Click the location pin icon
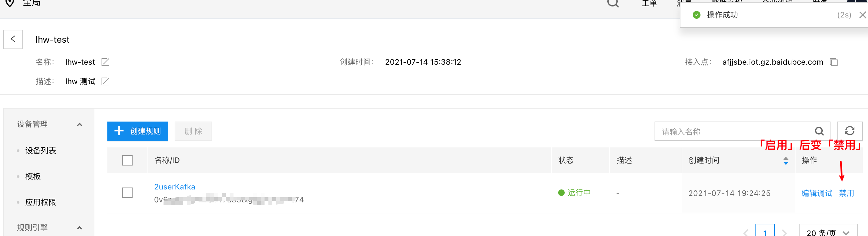The image size is (868, 236). click(10, 3)
